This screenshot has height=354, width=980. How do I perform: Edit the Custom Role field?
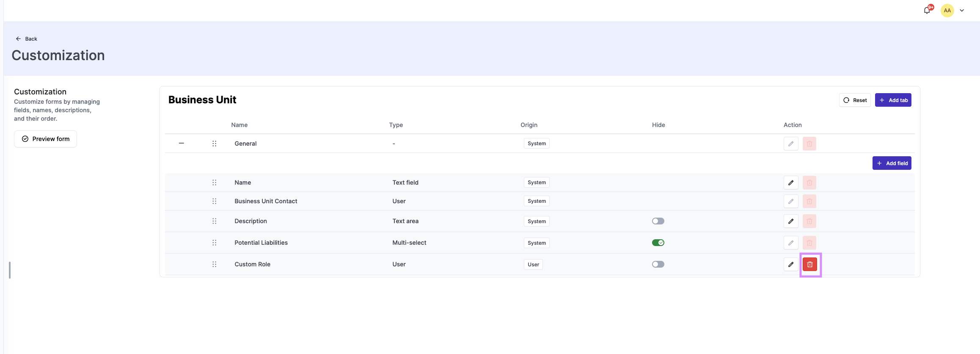click(x=790, y=264)
